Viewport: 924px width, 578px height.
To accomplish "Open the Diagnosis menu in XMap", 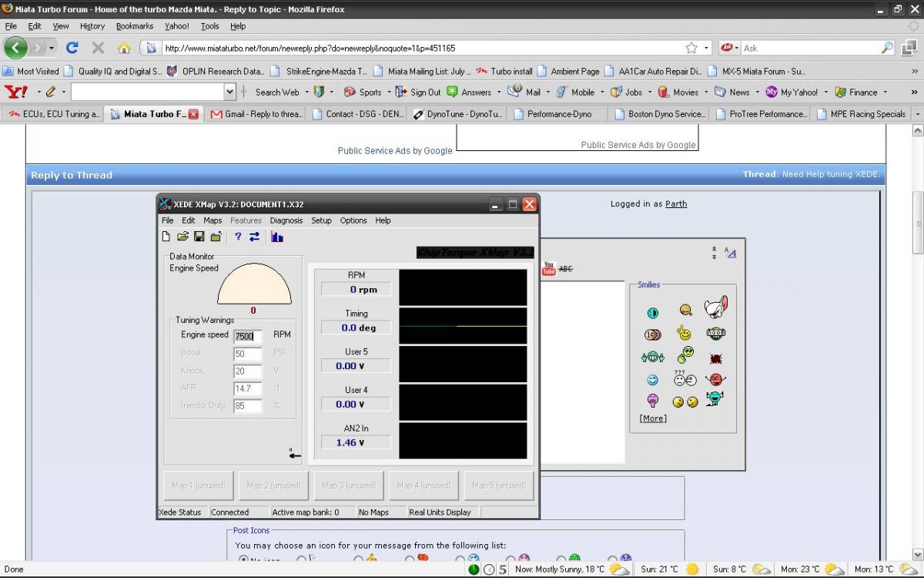I will [286, 220].
